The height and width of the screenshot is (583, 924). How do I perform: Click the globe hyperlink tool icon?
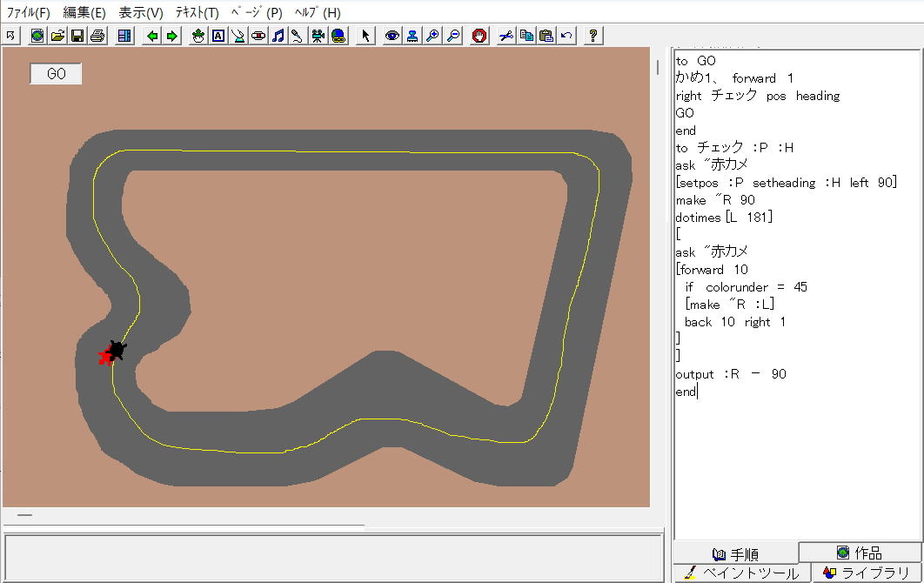click(x=338, y=36)
